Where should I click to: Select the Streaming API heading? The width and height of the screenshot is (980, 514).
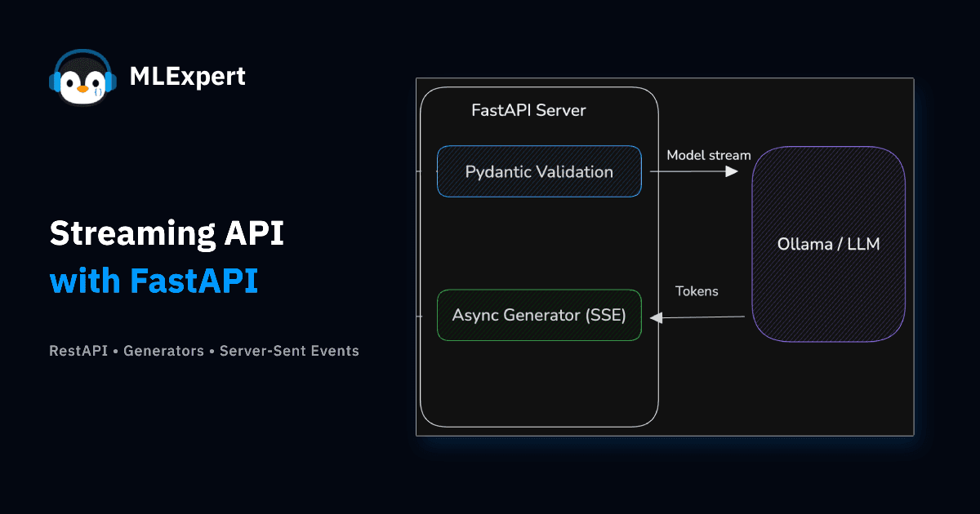pos(167,234)
